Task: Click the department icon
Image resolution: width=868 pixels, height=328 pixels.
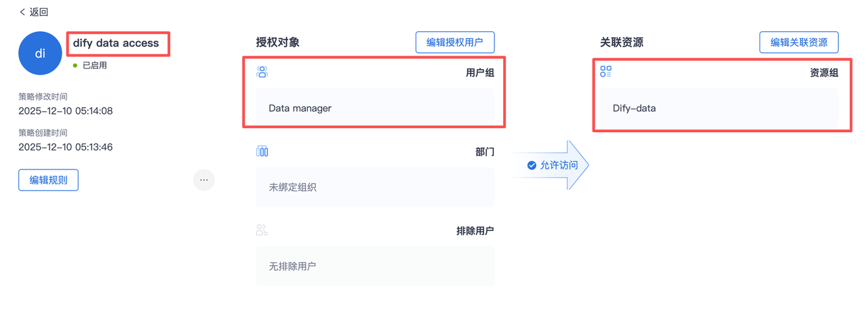Action: pyautogui.click(x=262, y=151)
